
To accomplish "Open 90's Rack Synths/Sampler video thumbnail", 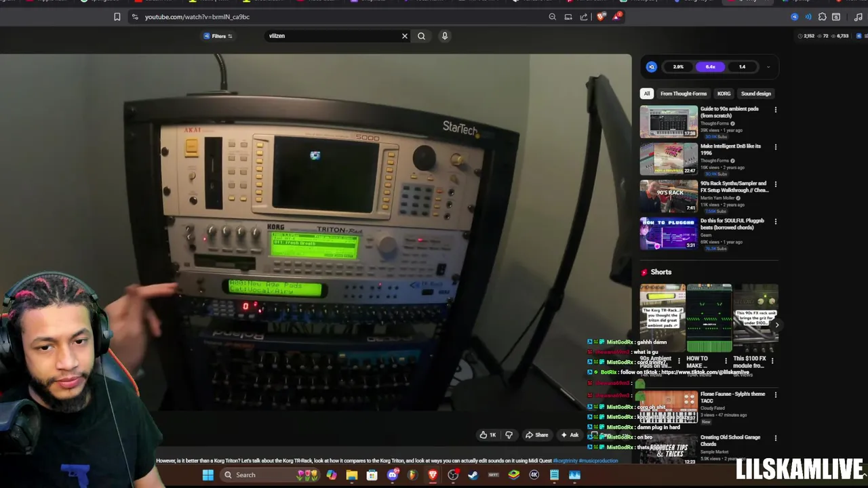I will [669, 196].
